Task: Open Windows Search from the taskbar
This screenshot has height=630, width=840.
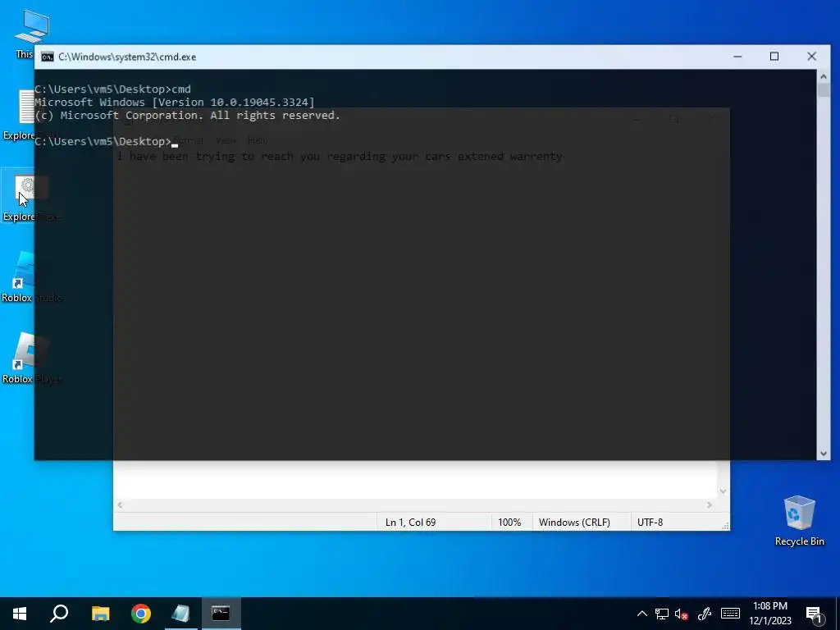Action: [x=59, y=614]
